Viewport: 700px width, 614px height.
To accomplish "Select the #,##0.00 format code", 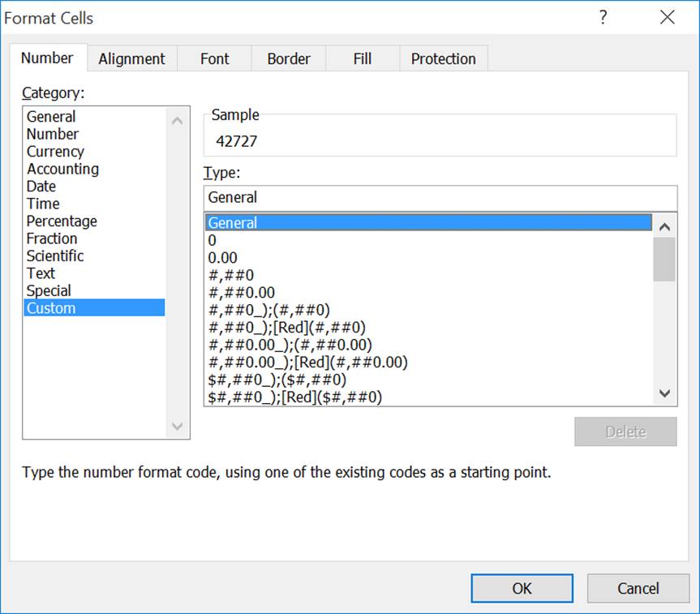I will [428, 293].
